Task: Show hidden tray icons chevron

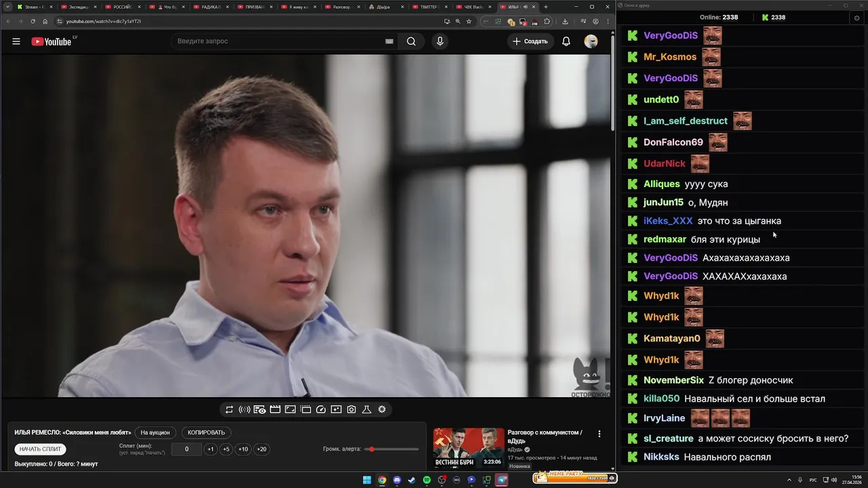Action: [x=789, y=480]
